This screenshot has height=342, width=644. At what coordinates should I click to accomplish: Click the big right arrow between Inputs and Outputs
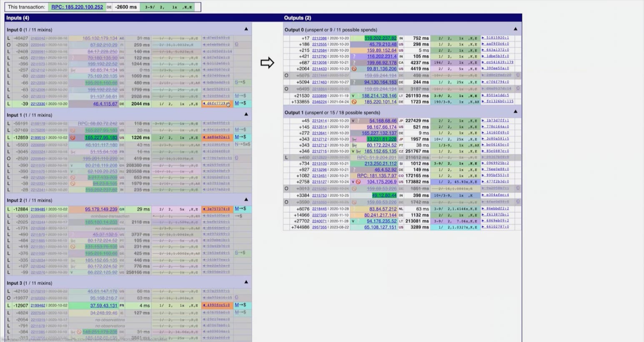click(267, 63)
